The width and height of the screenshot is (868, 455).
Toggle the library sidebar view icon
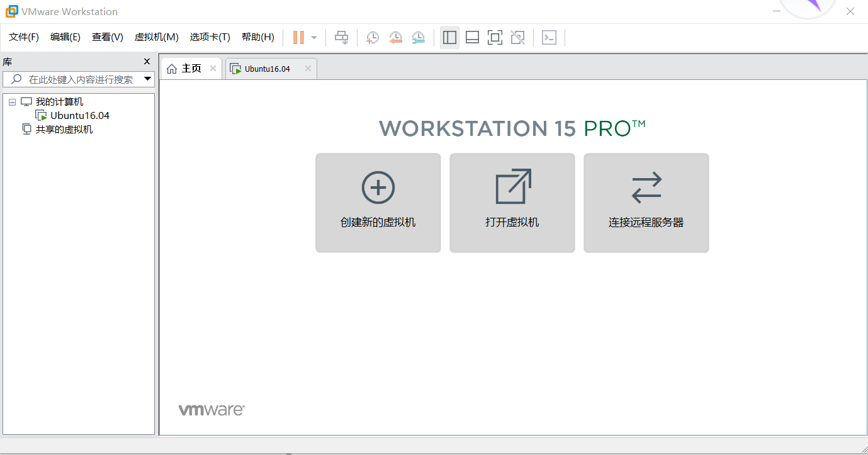(449, 38)
